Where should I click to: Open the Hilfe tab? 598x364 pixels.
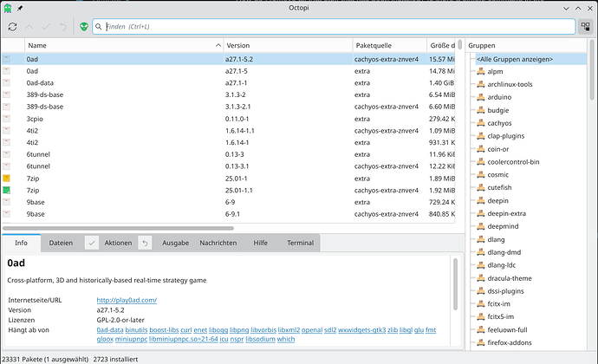pyautogui.click(x=261, y=243)
